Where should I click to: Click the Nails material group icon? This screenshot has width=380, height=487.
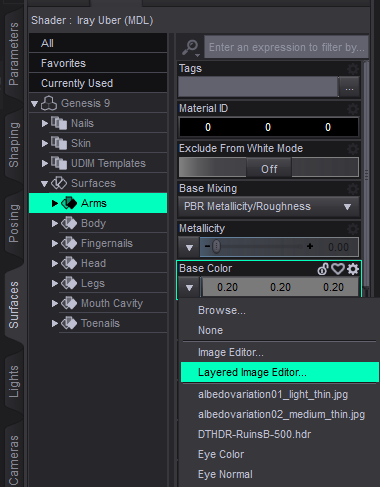pyautogui.click(x=59, y=123)
